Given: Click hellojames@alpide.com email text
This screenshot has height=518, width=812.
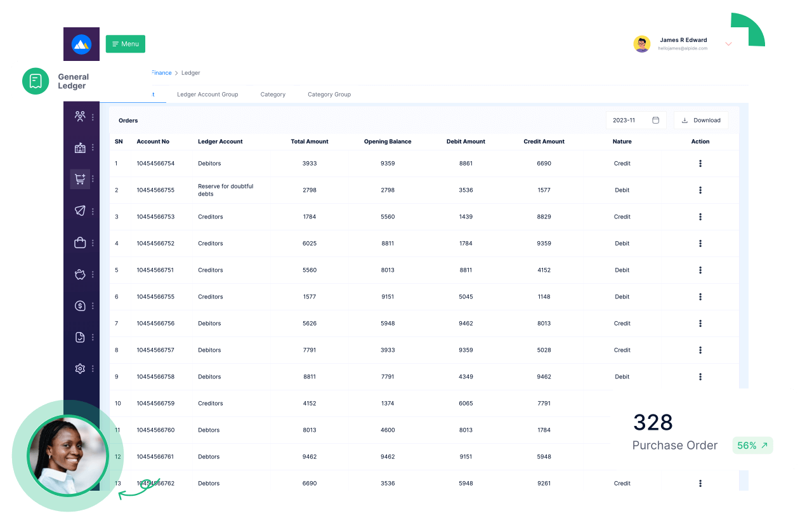Looking at the screenshot, I should (x=683, y=48).
